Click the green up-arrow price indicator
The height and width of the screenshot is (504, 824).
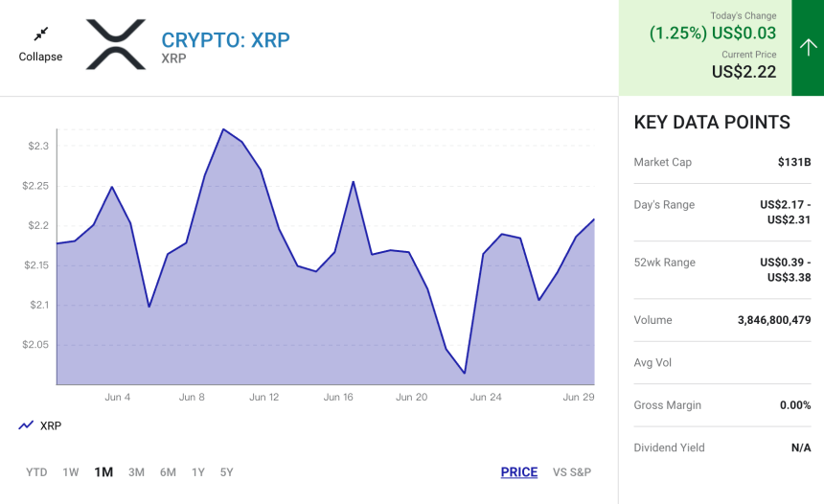click(808, 48)
